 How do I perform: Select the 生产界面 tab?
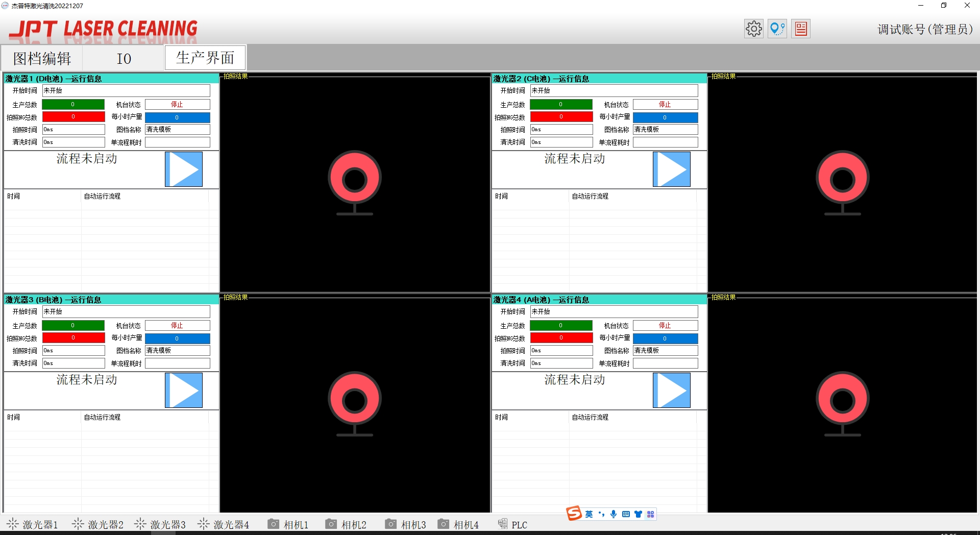pyautogui.click(x=205, y=58)
